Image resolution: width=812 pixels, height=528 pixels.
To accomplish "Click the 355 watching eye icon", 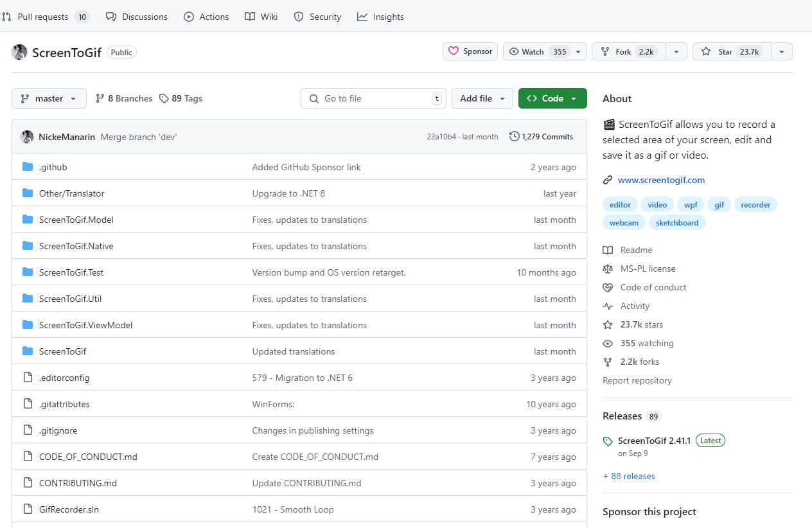I will [x=608, y=343].
